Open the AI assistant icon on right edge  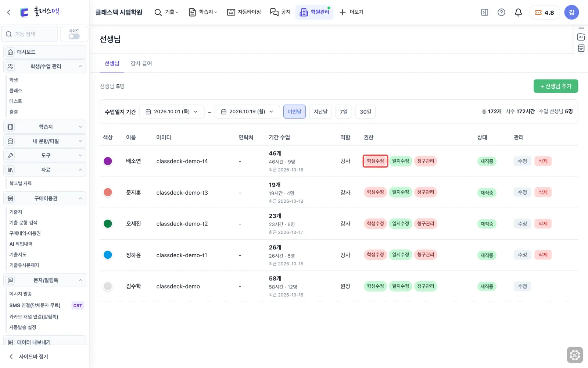[581, 37]
